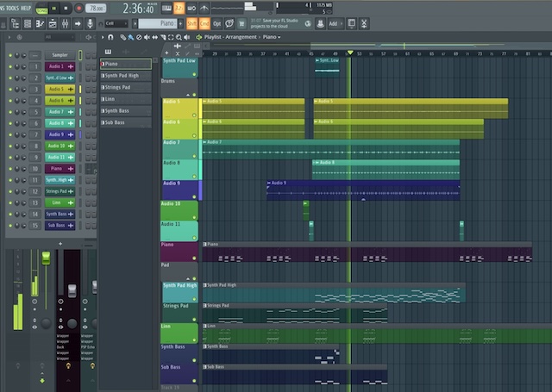Select the Mute tool in Playlist

point(147,37)
